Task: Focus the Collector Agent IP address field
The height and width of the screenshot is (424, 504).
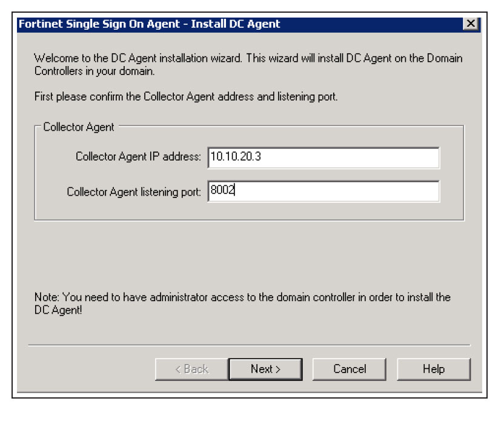Action: click(x=323, y=157)
